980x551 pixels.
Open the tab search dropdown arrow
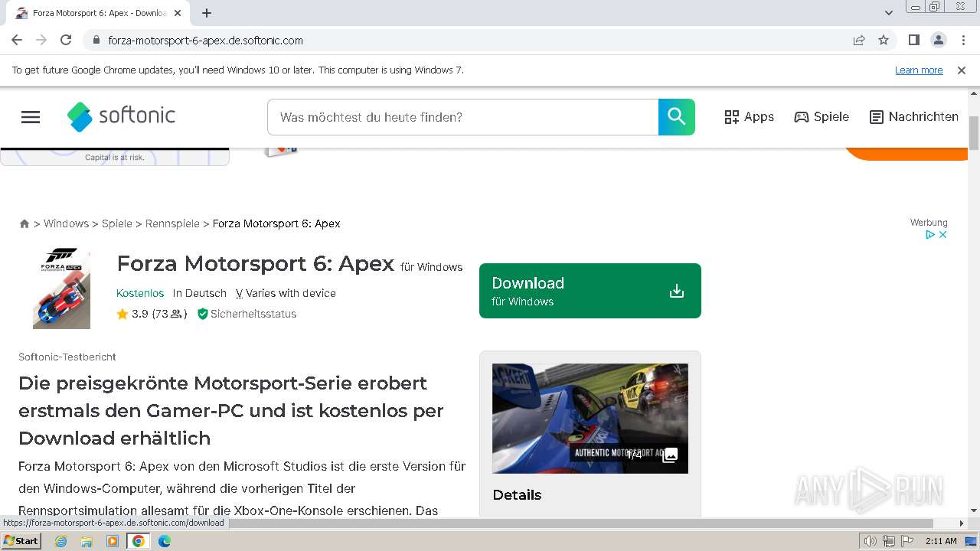(889, 13)
